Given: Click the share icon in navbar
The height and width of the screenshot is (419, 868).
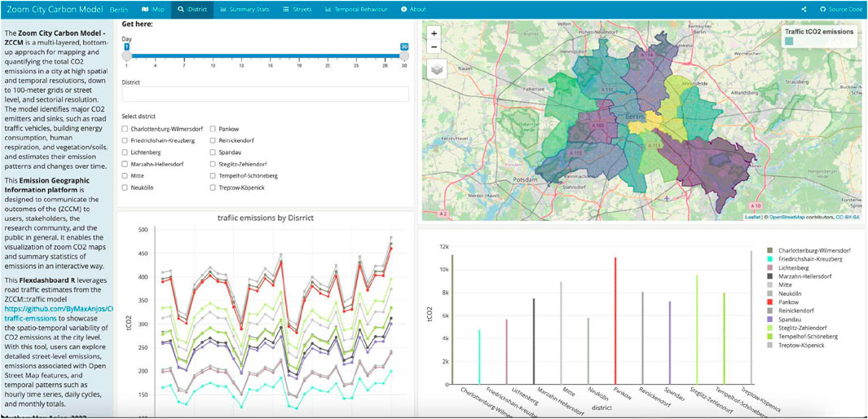Looking at the screenshot, I should pos(804,10).
